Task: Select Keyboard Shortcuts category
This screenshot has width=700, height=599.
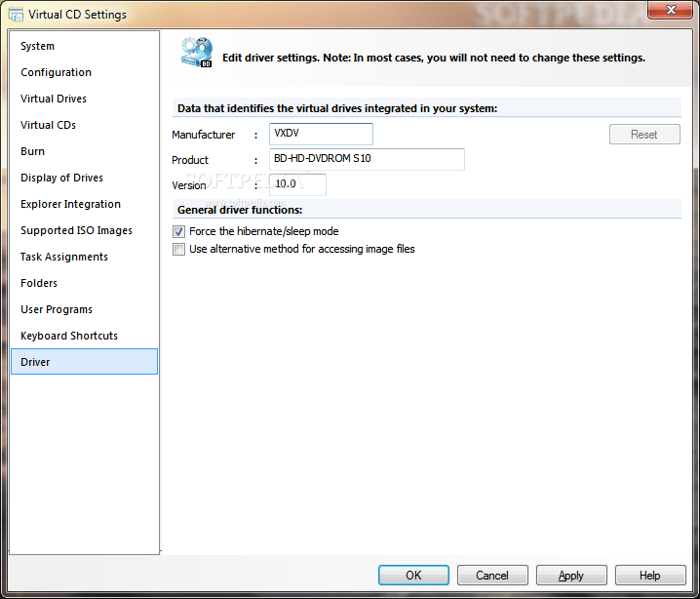Action: click(84, 336)
